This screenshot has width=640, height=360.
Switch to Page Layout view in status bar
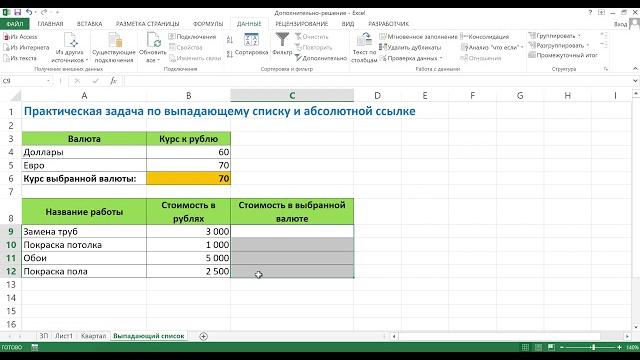click(538, 347)
